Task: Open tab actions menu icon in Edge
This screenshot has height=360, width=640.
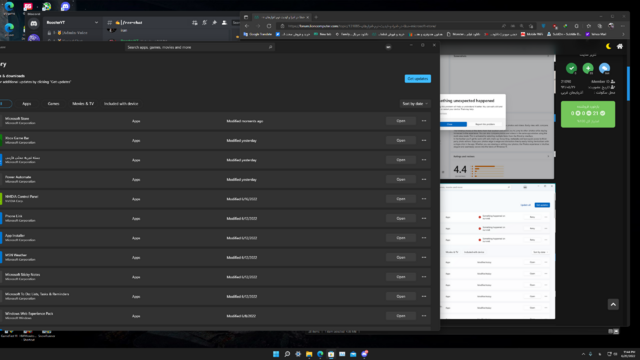Action: pyautogui.click(x=246, y=17)
